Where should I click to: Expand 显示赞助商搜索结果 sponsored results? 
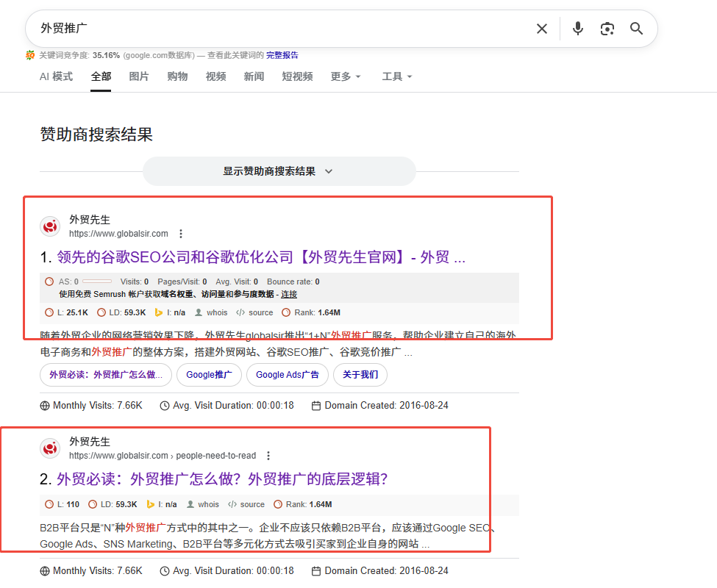point(279,171)
